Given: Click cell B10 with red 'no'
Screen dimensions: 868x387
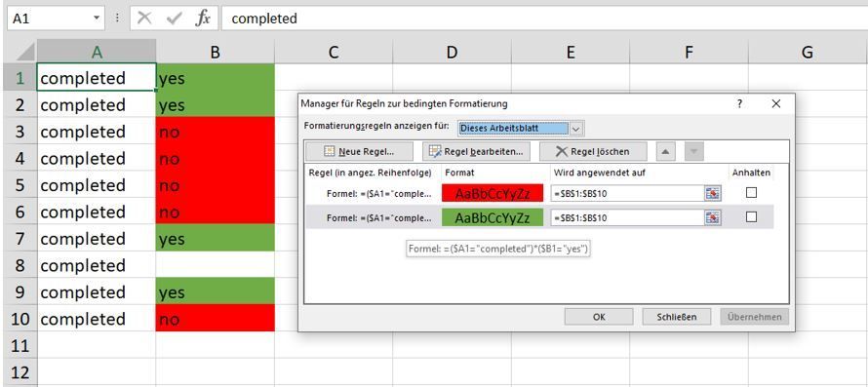Looking at the screenshot, I should [x=216, y=319].
